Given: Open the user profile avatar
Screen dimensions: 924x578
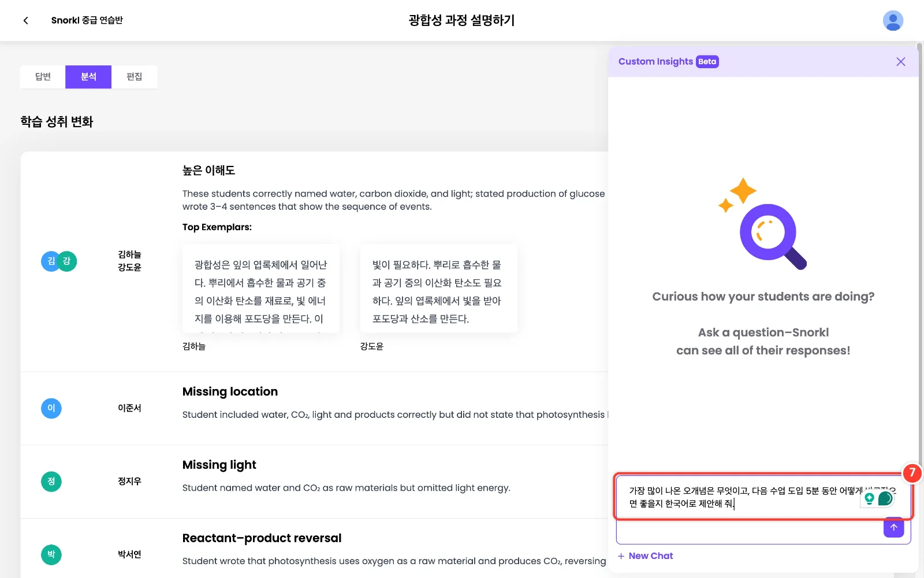Looking at the screenshot, I should 893,20.
